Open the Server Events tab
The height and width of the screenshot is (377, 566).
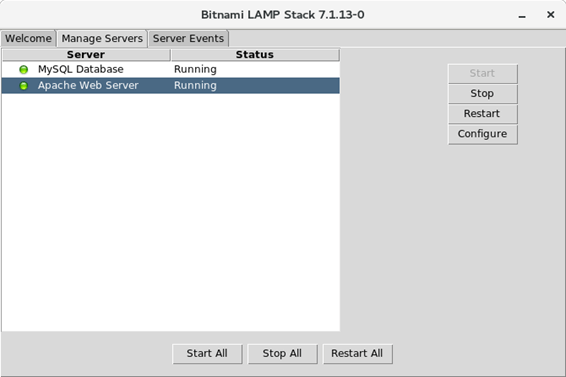pyautogui.click(x=188, y=39)
